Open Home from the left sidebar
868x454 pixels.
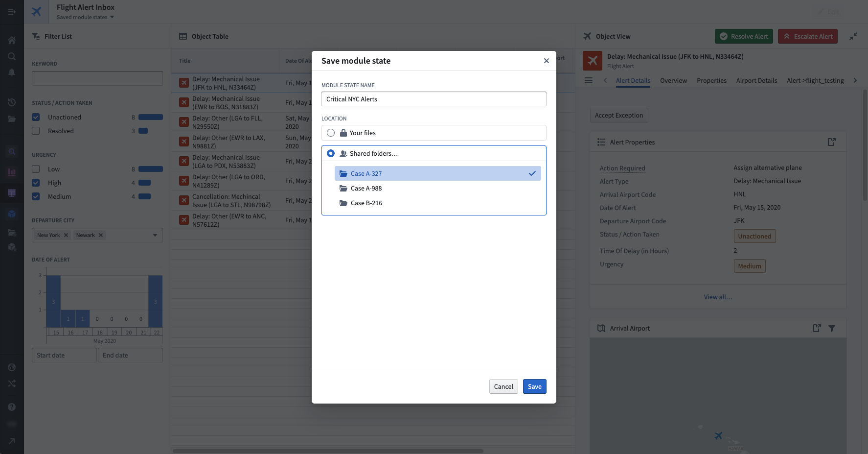12,41
